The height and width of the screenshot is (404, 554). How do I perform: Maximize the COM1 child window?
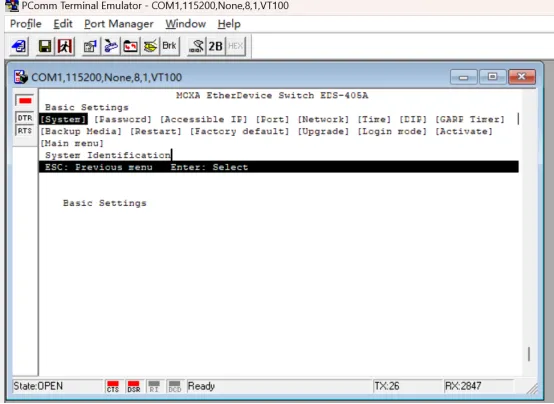coord(493,77)
